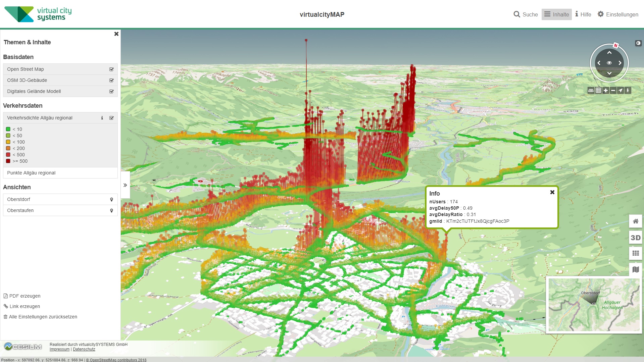Click the green '< 10' legend swatch

[8, 129]
